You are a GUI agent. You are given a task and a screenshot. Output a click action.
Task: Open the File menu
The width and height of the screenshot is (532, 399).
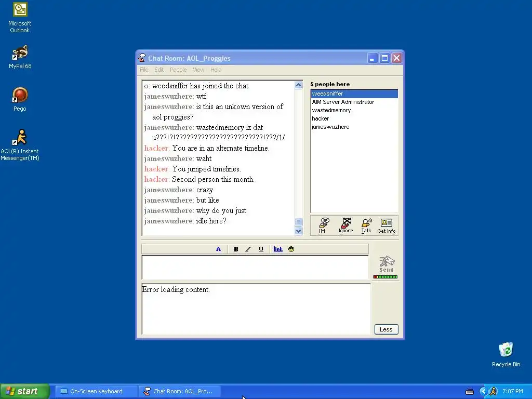144,70
